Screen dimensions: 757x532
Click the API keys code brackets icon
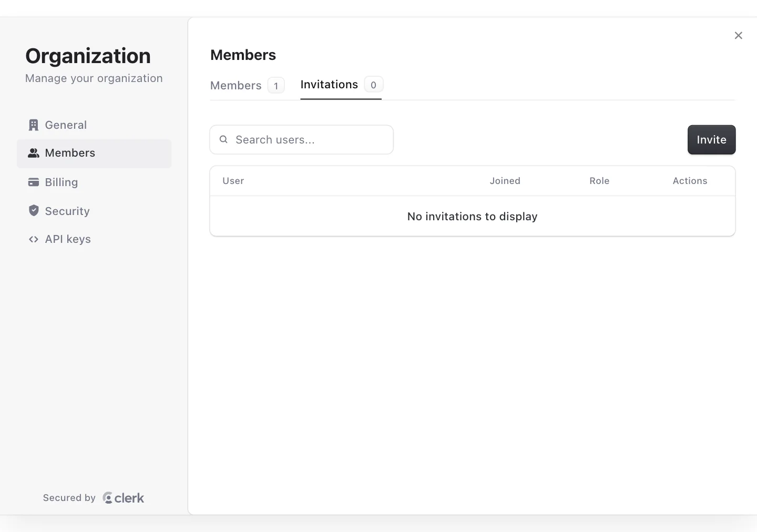(x=34, y=239)
